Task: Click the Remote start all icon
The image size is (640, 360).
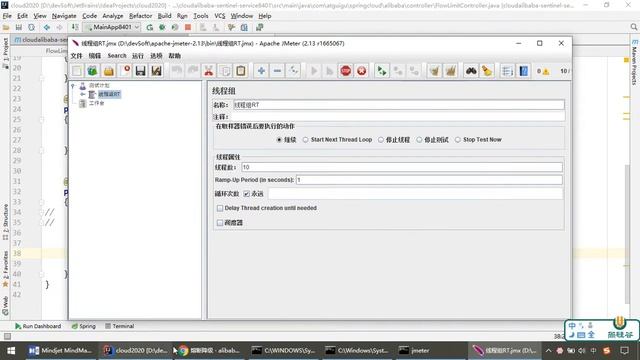Action: pos(382,71)
